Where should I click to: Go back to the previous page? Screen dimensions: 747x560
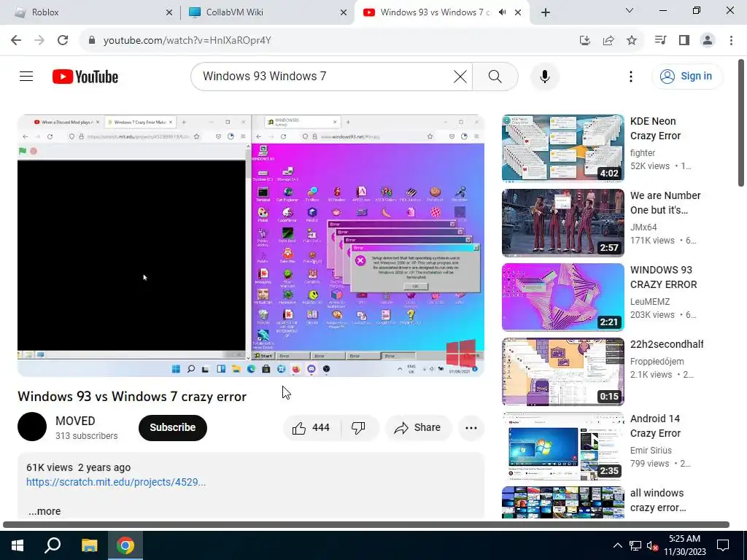pyautogui.click(x=16, y=41)
